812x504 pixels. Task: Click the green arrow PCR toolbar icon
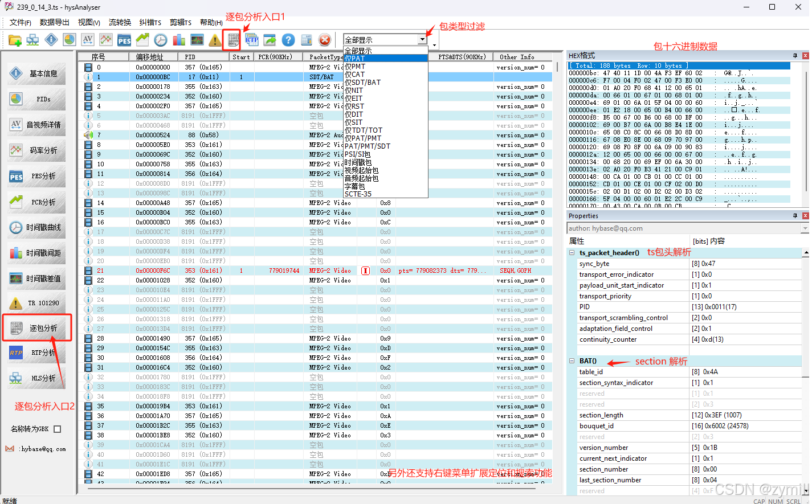click(x=142, y=40)
